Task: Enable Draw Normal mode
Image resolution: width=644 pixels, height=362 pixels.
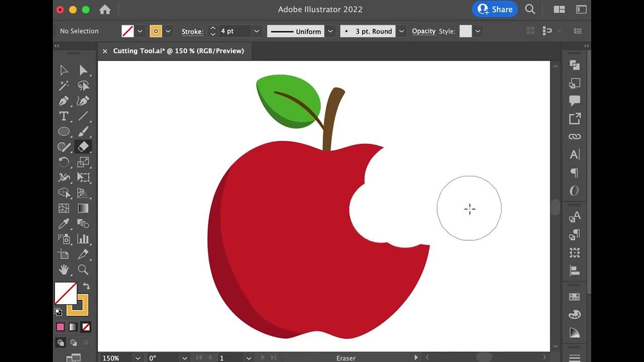Action: click(60, 342)
